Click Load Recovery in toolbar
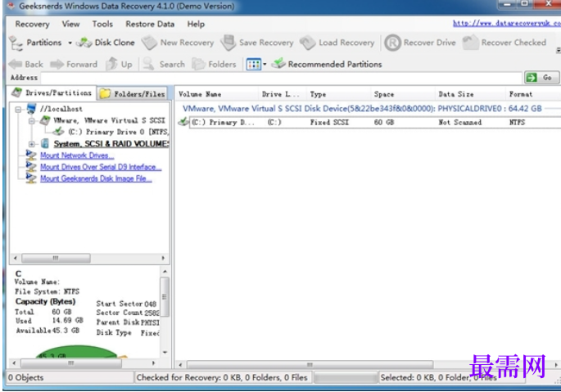The width and height of the screenshot is (561, 392). [337, 43]
